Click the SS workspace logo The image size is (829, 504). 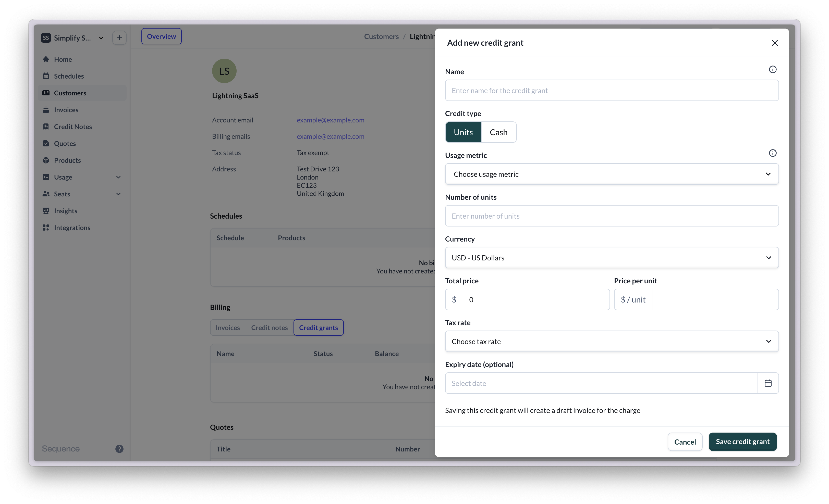coord(46,38)
